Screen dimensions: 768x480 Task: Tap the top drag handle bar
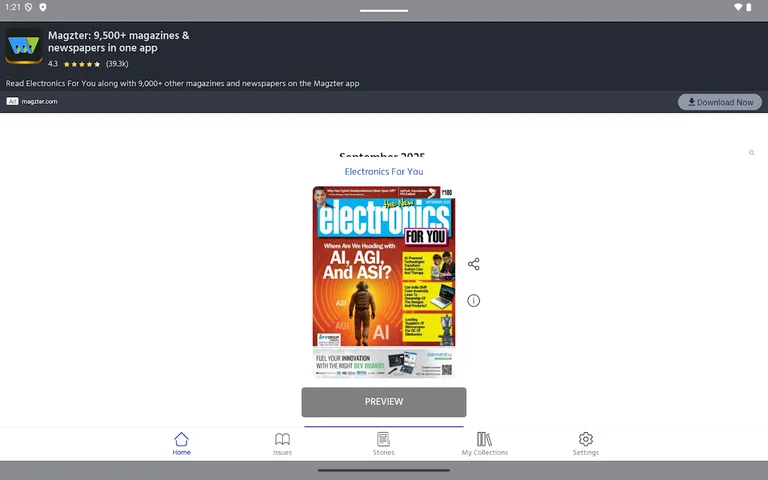click(384, 10)
